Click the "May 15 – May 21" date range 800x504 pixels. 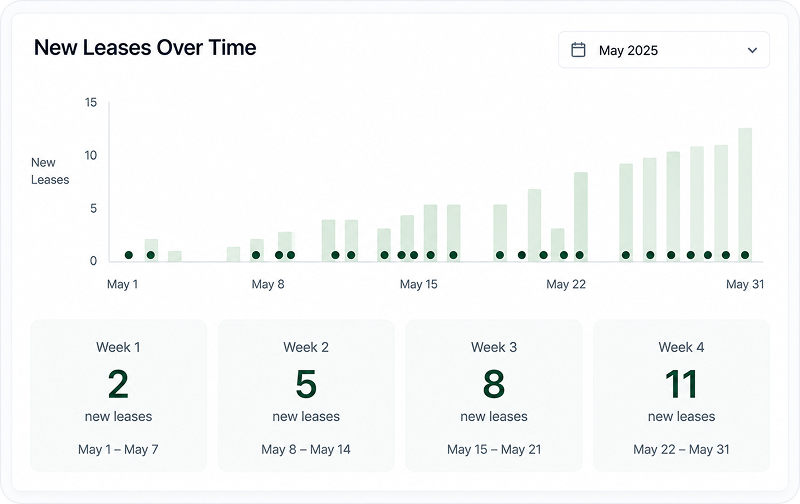pyautogui.click(x=494, y=449)
